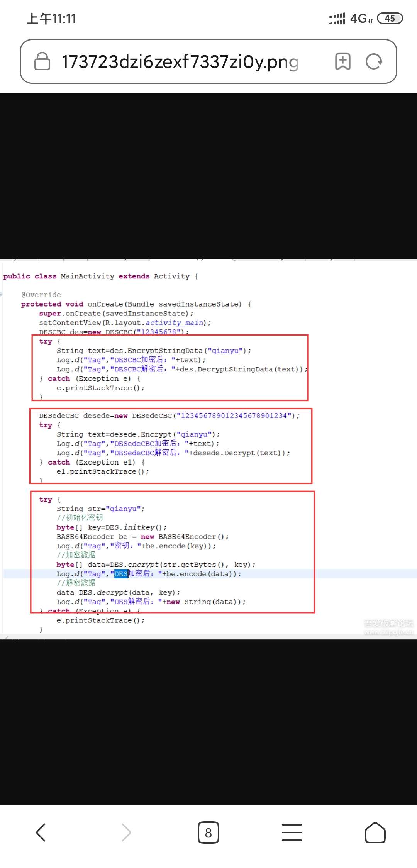Tap the lock icon in address bar

[x=42, y=61]
